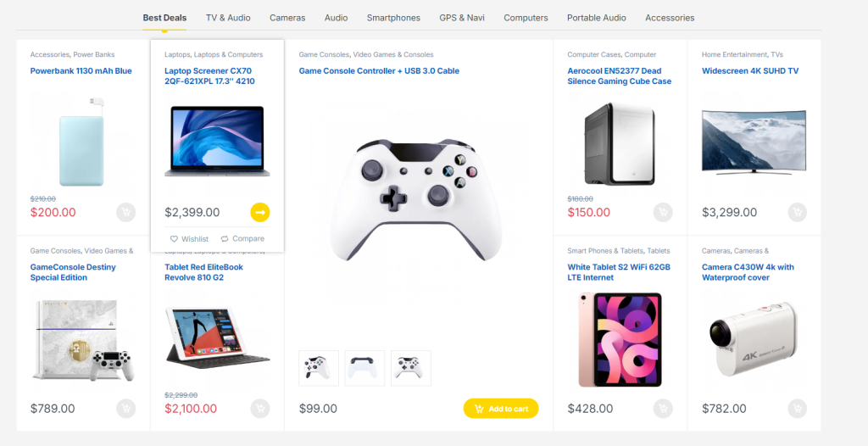Add Tablet Red EliteBook to cart
Image resolution: width=868 pixels, height=446 pixels.
260,409
